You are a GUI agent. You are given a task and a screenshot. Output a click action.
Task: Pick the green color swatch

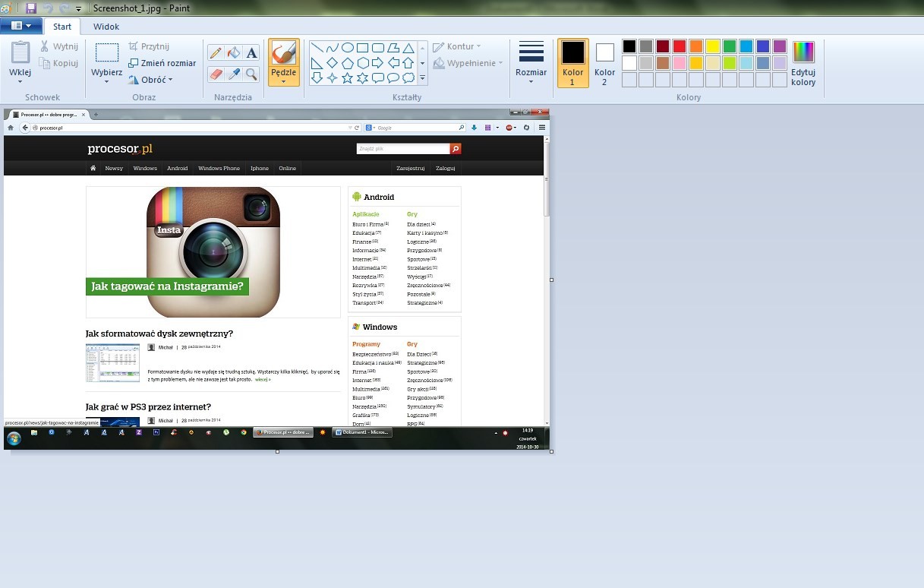(x=730, y=46)
